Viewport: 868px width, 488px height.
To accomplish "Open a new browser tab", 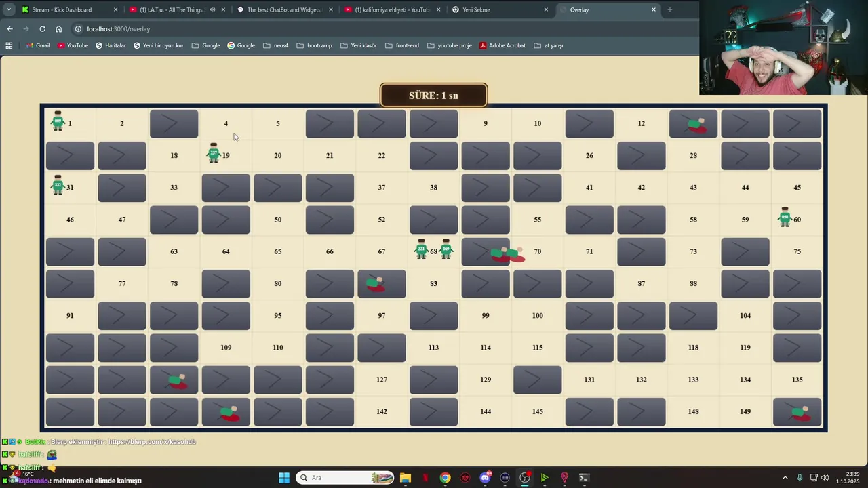I will pos(669,9).
